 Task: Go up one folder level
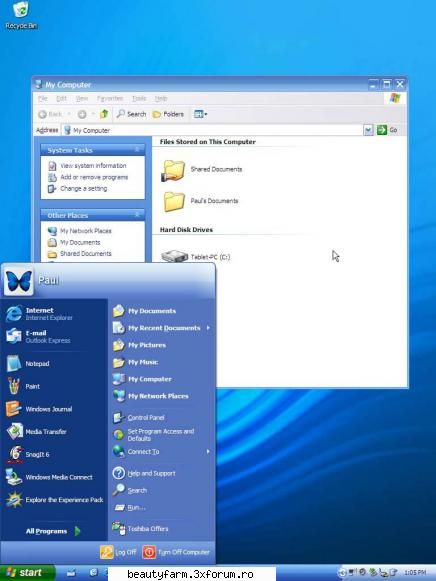coord(104,114)
